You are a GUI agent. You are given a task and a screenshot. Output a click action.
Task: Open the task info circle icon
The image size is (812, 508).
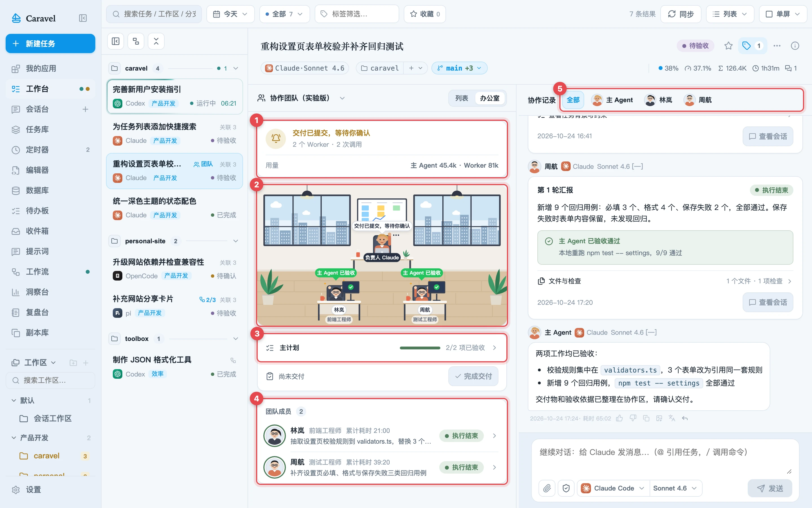click(x=795, y=46)
